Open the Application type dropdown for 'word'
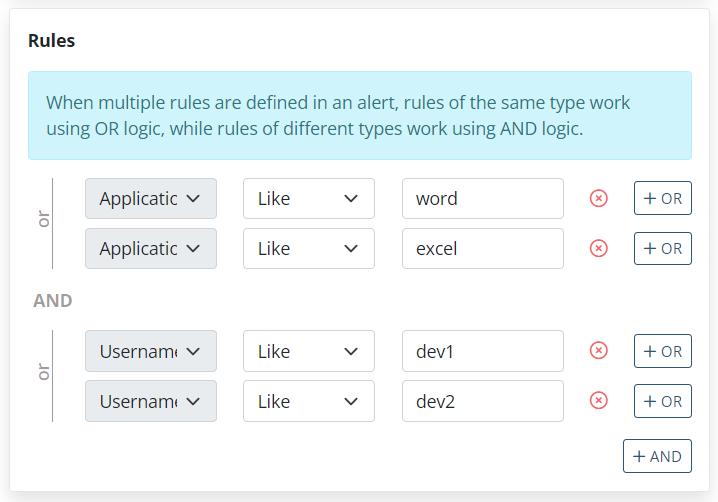 coord(151,199)
